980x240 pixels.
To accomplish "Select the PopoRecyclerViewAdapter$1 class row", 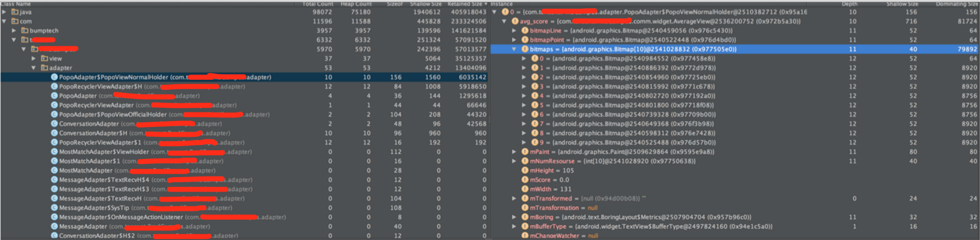I will (245, 142).
